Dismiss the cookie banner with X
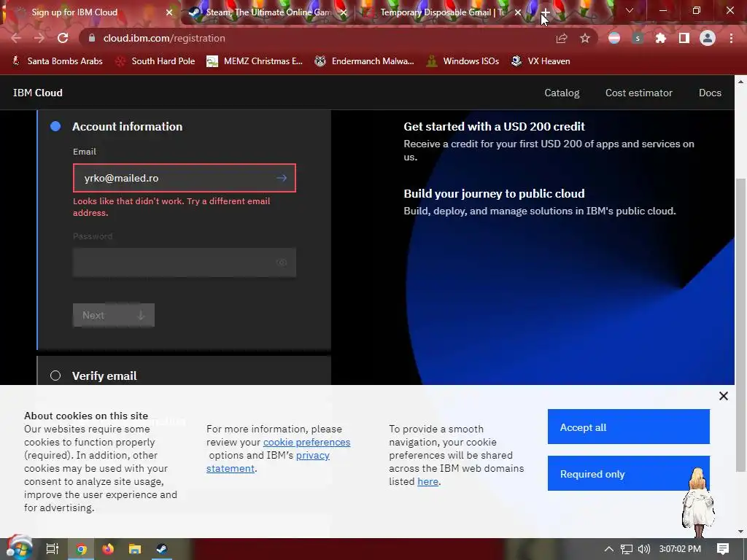747x560 pixels. pos(723,396)
